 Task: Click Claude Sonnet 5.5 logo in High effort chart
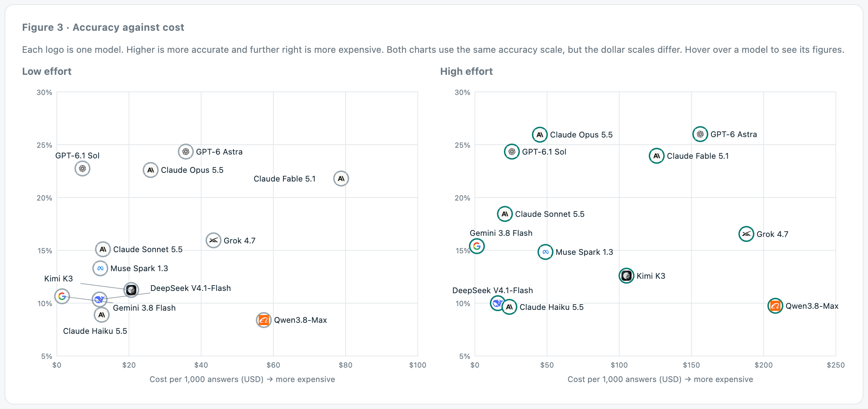click(x=505, y=214)
